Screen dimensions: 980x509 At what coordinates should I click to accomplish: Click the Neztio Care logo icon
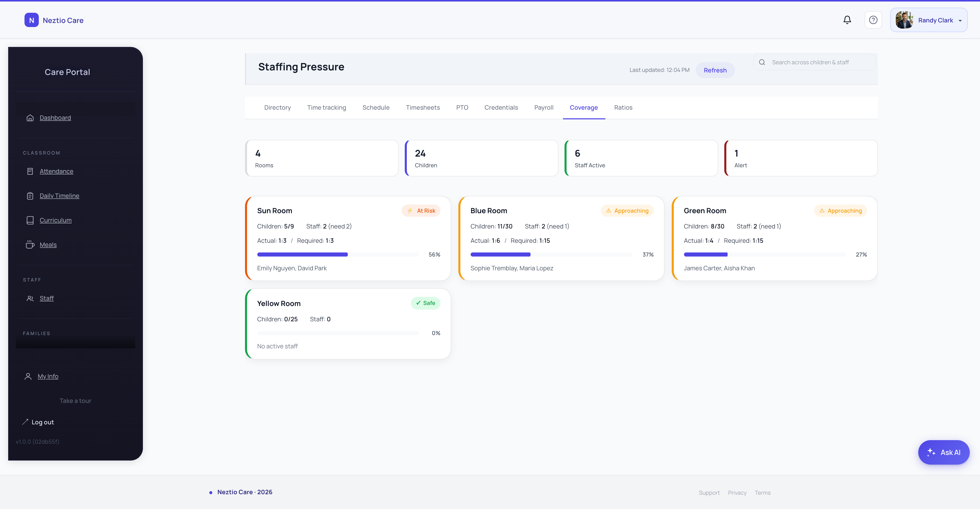tap(32, 20)
